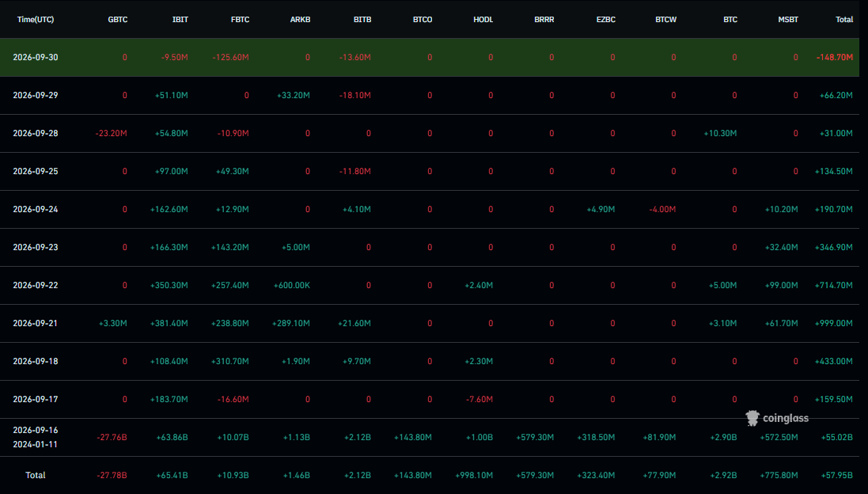This screenshot has width=868, height=494.
Task: Click the Total column header
Action: (844, 19)
